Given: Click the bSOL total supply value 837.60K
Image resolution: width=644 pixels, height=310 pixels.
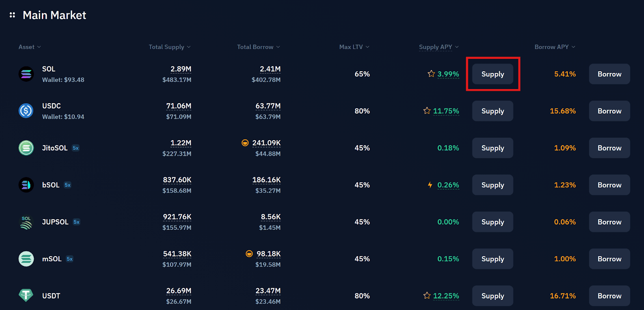Looking at the screenshot, I should [x=177, y=180].
